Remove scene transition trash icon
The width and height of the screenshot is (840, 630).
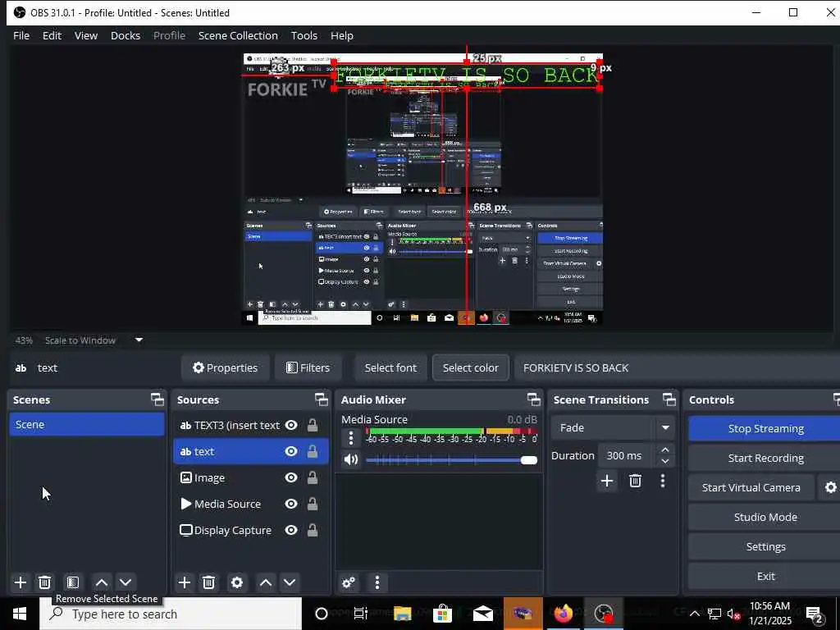[x=636, y=481]
